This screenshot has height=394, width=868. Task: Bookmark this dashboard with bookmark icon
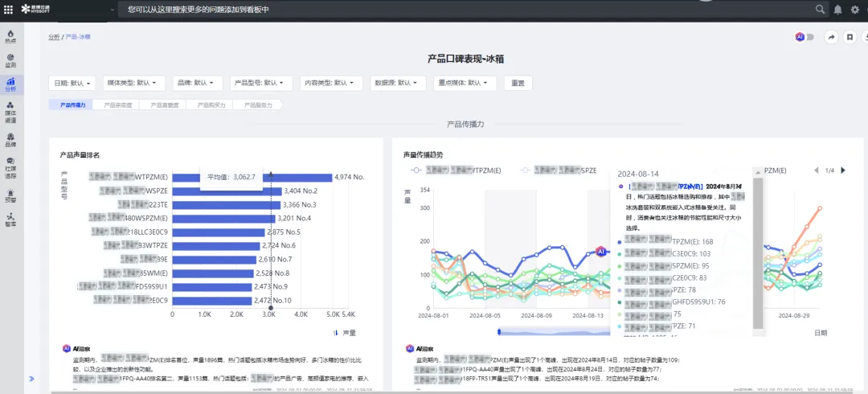(849, 37)
